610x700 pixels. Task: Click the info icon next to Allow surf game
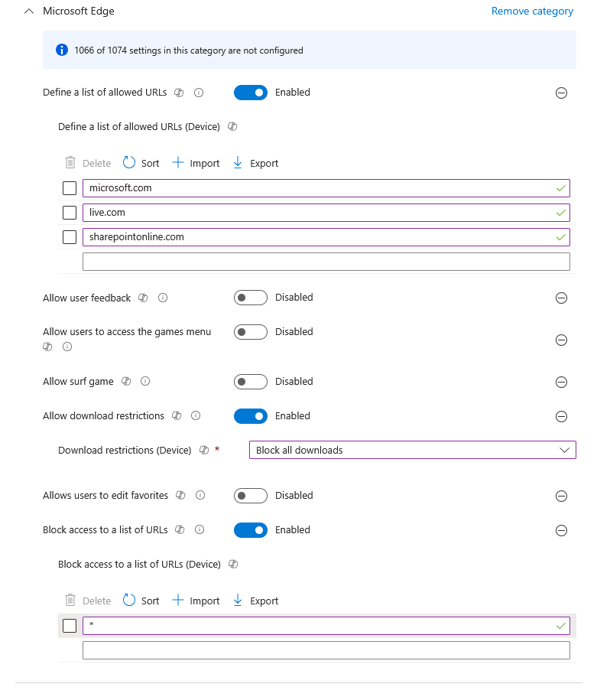coord(145,381)
